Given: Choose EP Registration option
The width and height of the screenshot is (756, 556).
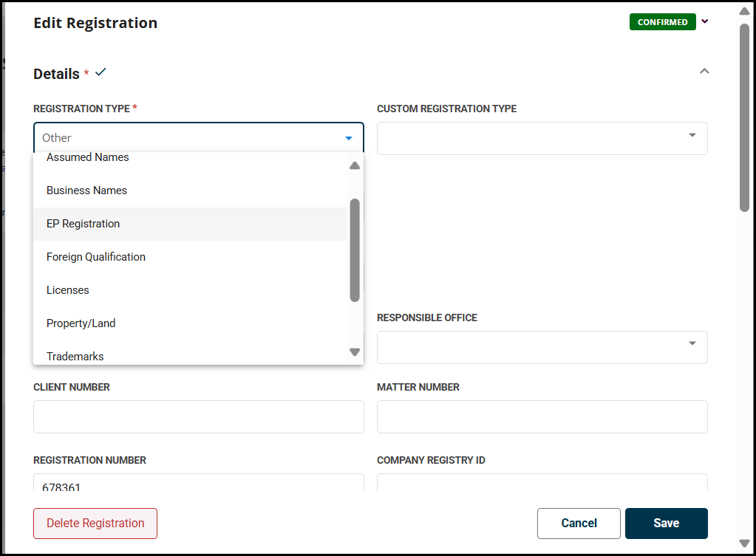Looking at the screenshot, I should [190, 224].
